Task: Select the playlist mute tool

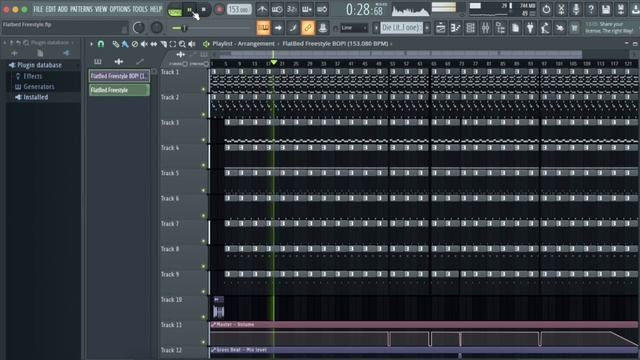Action: (144, 44)
